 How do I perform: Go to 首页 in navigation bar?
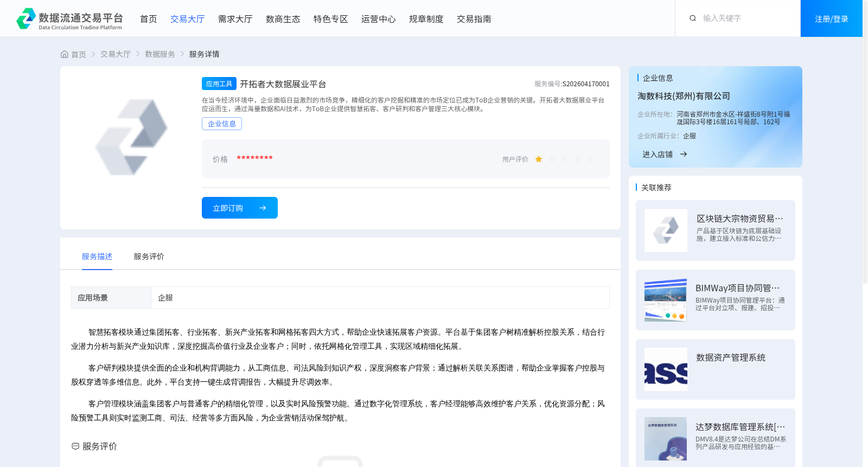pyautogui.click(x=149, y=19)
